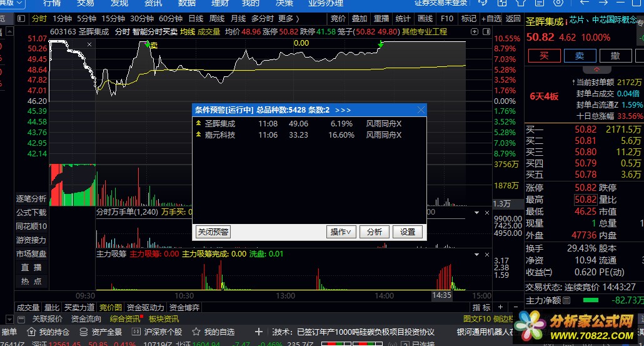Open the 交易 menu
Screen dimensions: 644x346
[x=86, y=3]
